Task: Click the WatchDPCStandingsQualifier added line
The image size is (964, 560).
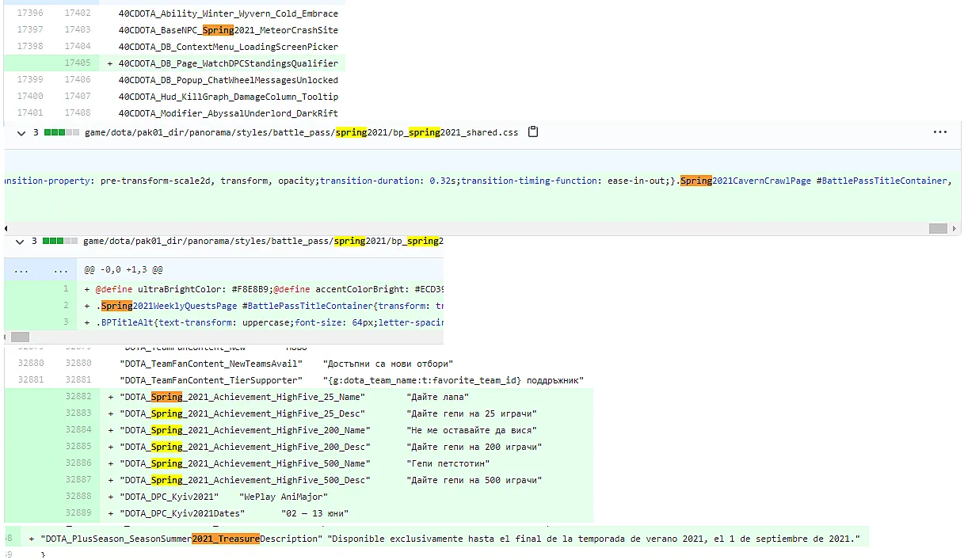Action: point(228,63)
